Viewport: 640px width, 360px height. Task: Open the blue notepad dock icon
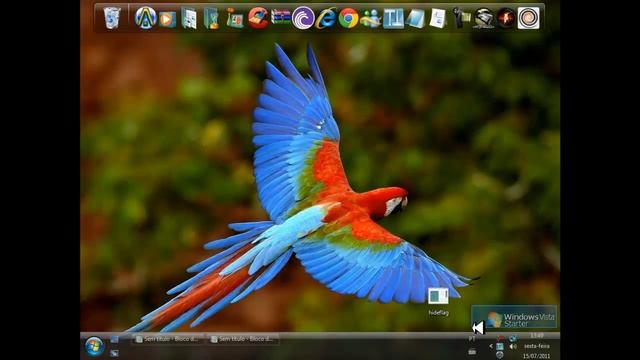click(415, 19)
